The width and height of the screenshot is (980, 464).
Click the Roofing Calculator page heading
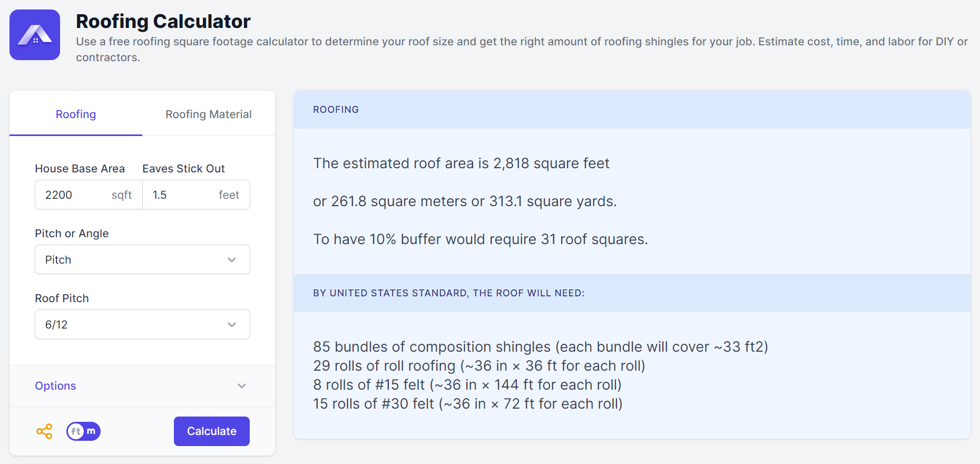pyautogui.click(x=163, y=22)
